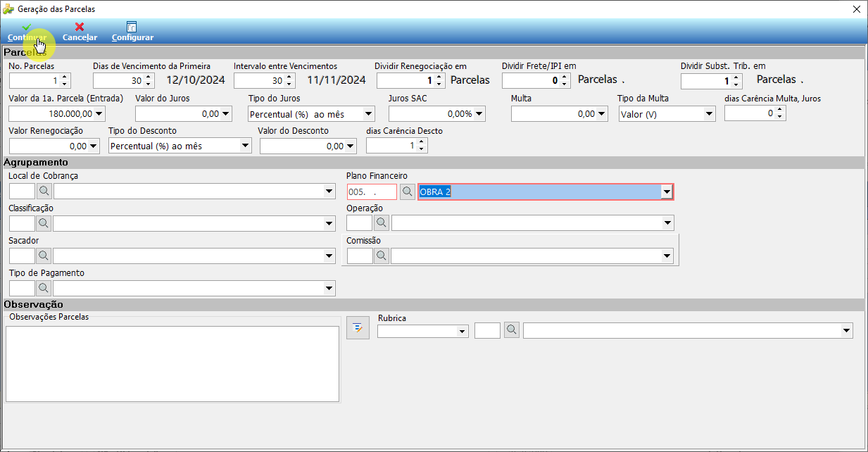
Task: Open the Valor do Desconto dropdown arrow
Action: click(x=350, y=146)
